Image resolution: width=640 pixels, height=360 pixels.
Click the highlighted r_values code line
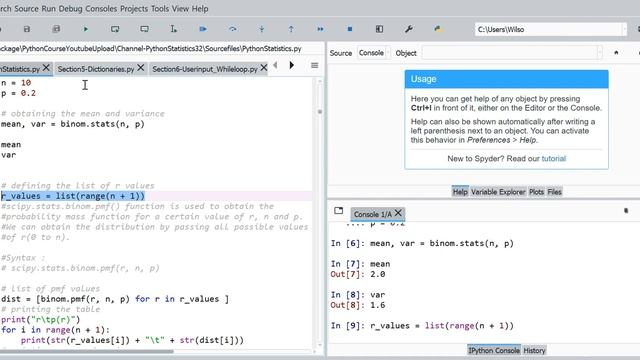(73, 196)
